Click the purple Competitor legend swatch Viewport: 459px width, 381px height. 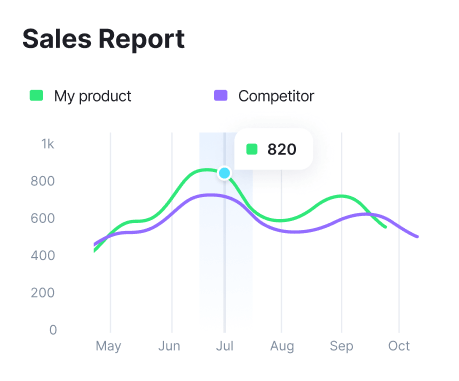(x=220, y=95)
